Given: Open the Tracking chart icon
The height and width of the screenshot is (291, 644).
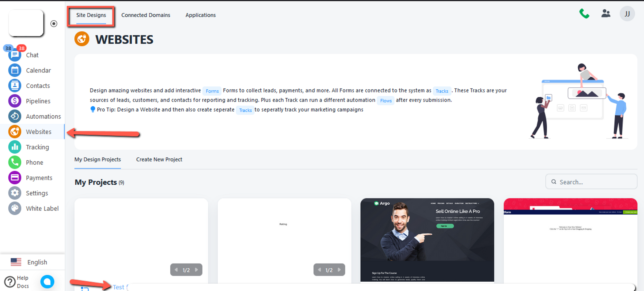Looking at the screenshot, I should tap(14, 147).
